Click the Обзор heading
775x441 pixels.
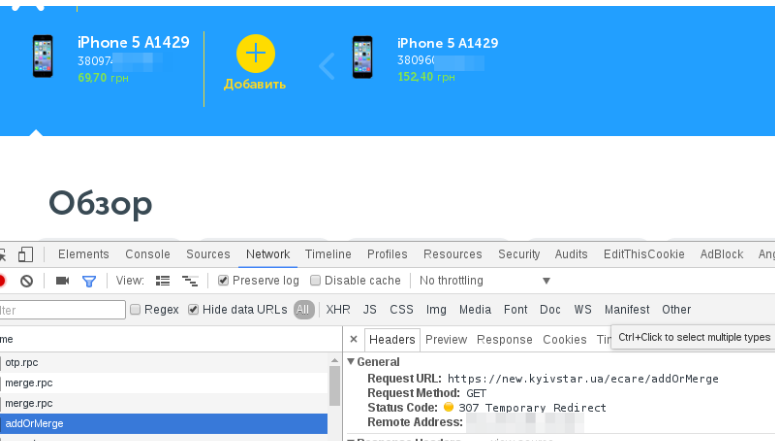(x=100, y=203)
